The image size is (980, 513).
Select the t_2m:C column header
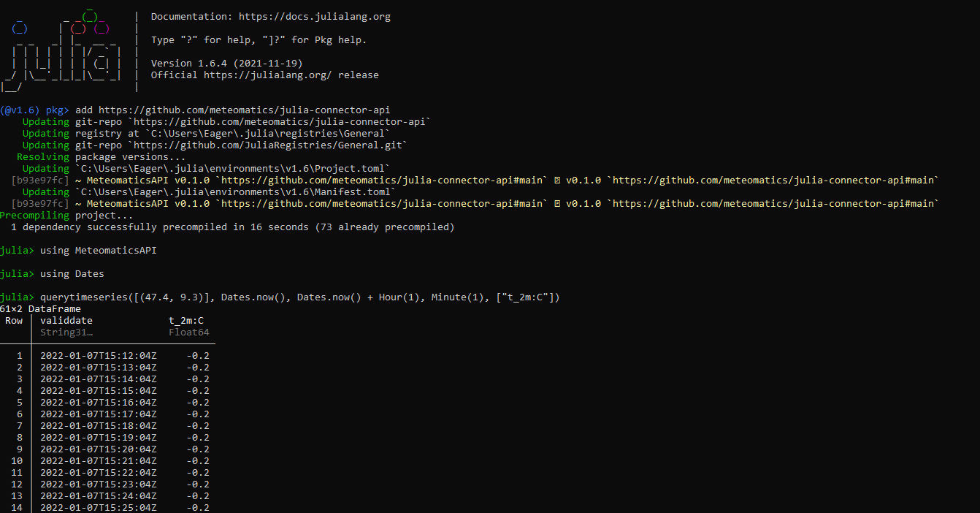coord(185,321)
